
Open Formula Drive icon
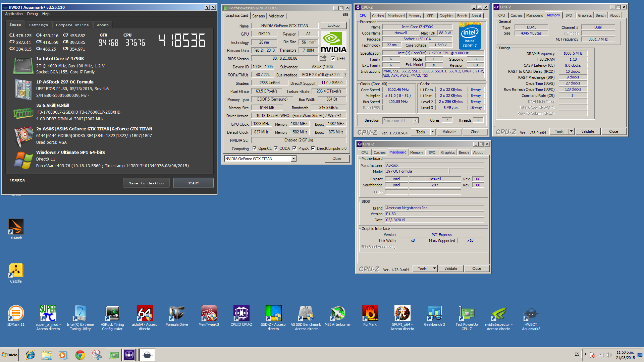(x=177, y=316)
